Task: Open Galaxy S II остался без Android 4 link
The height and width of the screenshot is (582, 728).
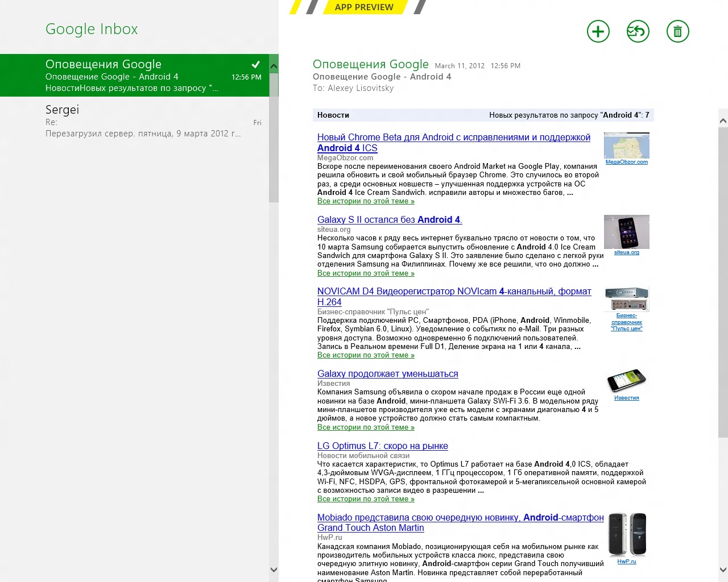Action: [x=390, y=219]
